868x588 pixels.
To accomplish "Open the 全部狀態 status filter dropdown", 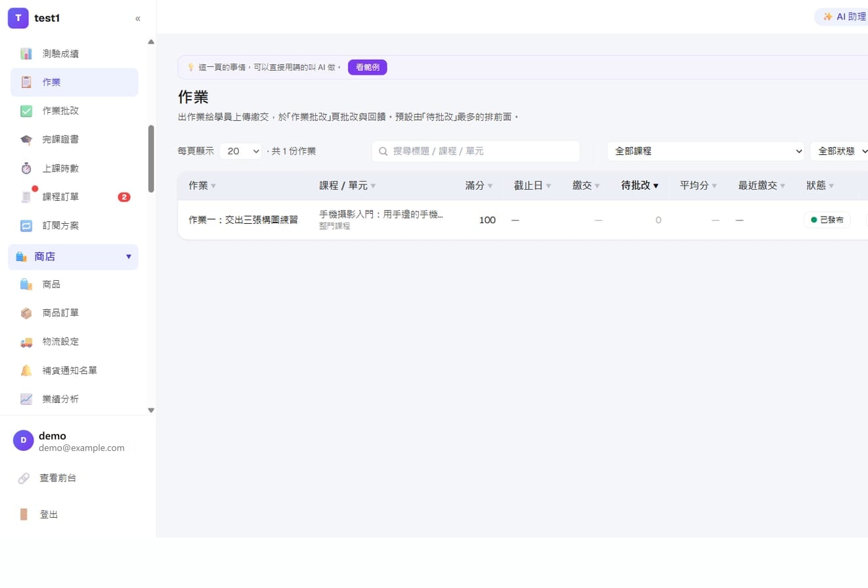I will 840,151.
